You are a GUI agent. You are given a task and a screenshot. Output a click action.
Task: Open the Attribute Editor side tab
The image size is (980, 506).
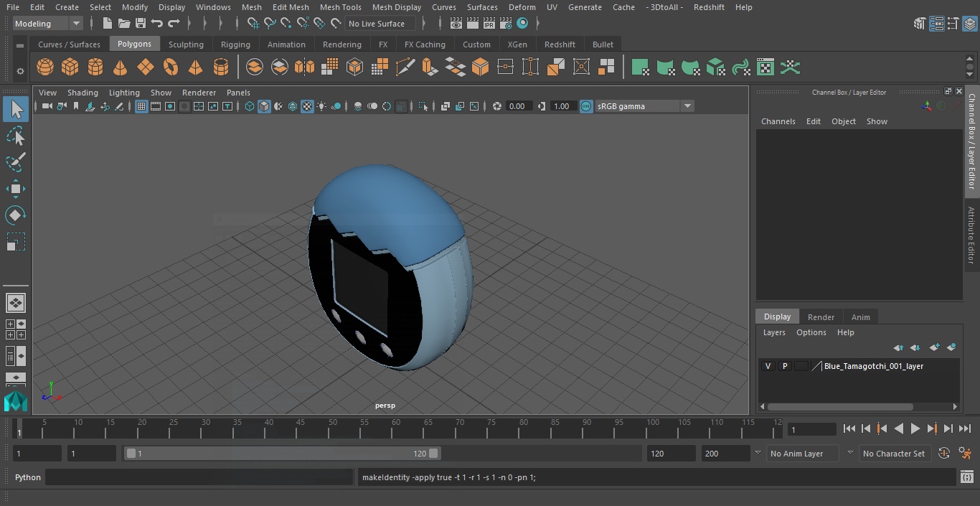coord(971,235)
